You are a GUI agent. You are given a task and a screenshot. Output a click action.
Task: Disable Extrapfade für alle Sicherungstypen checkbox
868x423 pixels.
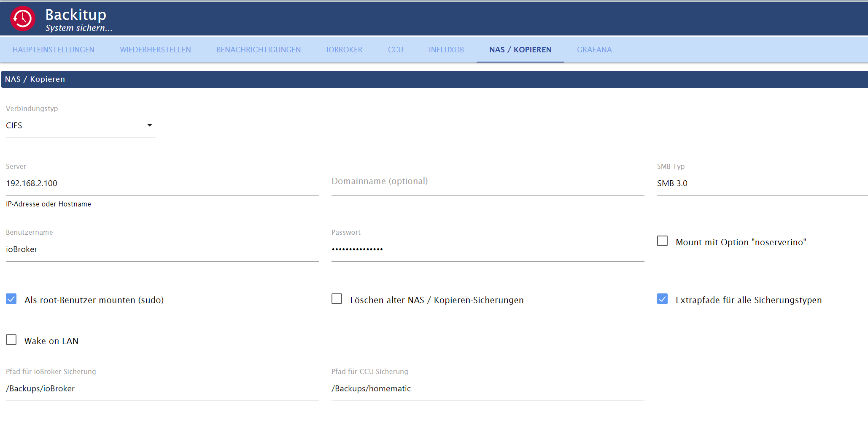[x=663, y=299]
